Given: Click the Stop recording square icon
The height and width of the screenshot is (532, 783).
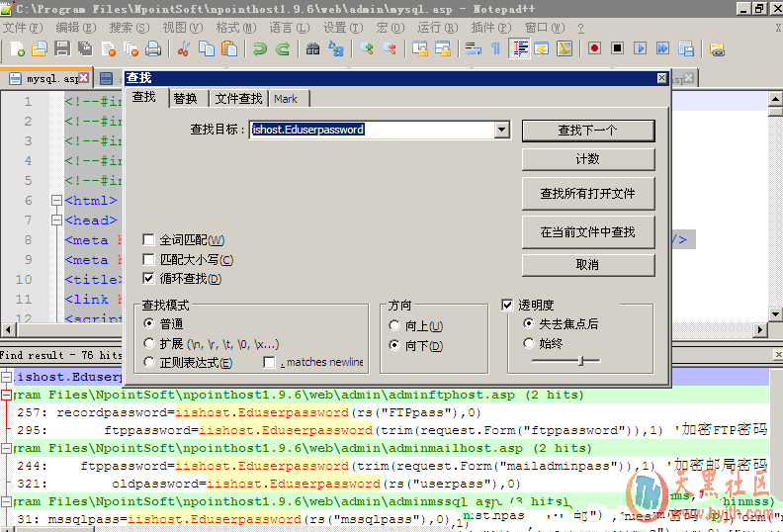Looking at the screenshot, I should pyautogui.click(x=617, y=48).
